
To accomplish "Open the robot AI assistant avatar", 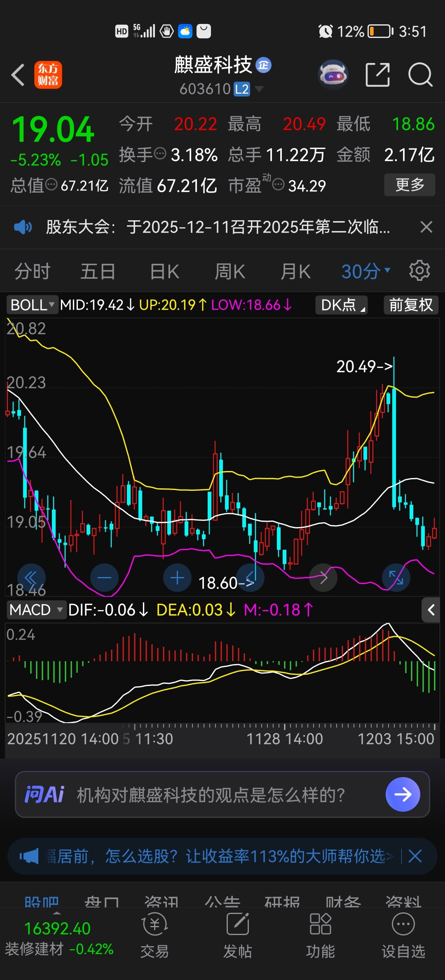I will click(333, 75).
